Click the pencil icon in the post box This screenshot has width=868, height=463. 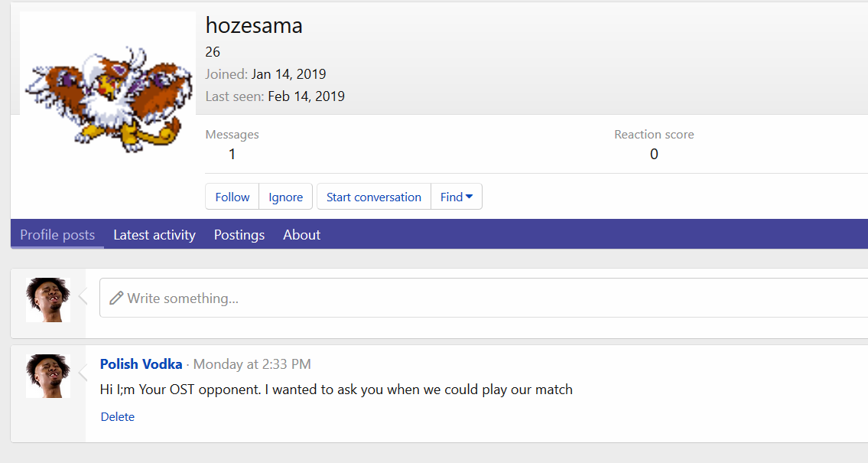116,298
